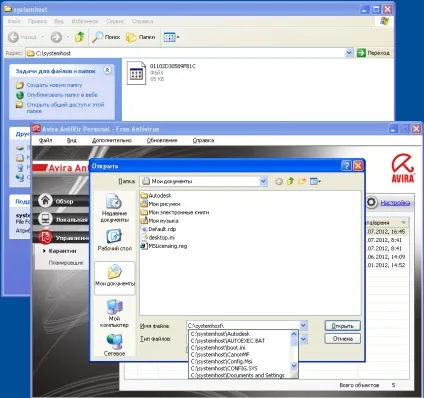Open Дополнительно menu in Avira window
Viewport: 424px width, 398px height.
pyautogui.click(x=112, y=140)
